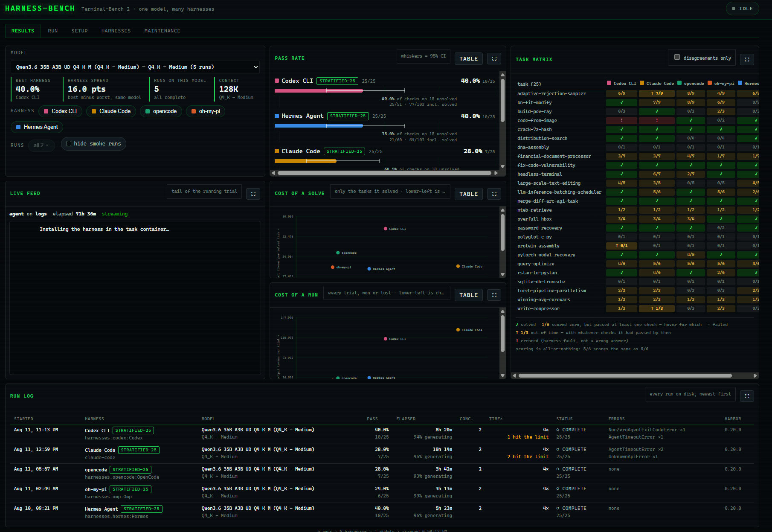The height and width of the screenshot is (532, 772).
Task: Show Cost of a Solve as table
Action: point(468,194)
